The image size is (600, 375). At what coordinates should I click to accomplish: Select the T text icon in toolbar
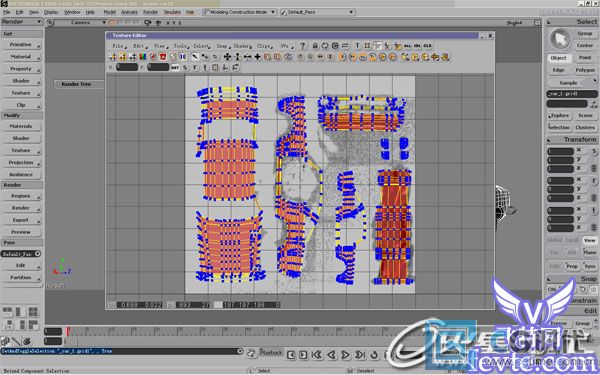(358, 46)
